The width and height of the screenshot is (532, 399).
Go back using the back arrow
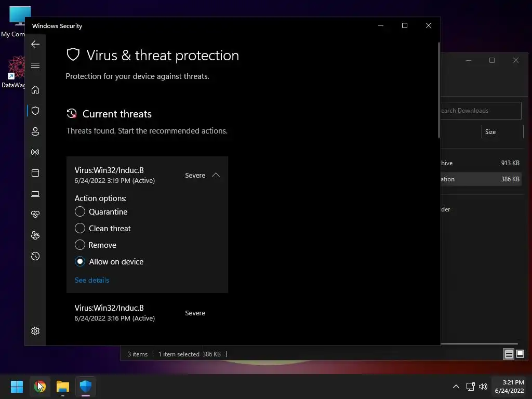(35, 44)
